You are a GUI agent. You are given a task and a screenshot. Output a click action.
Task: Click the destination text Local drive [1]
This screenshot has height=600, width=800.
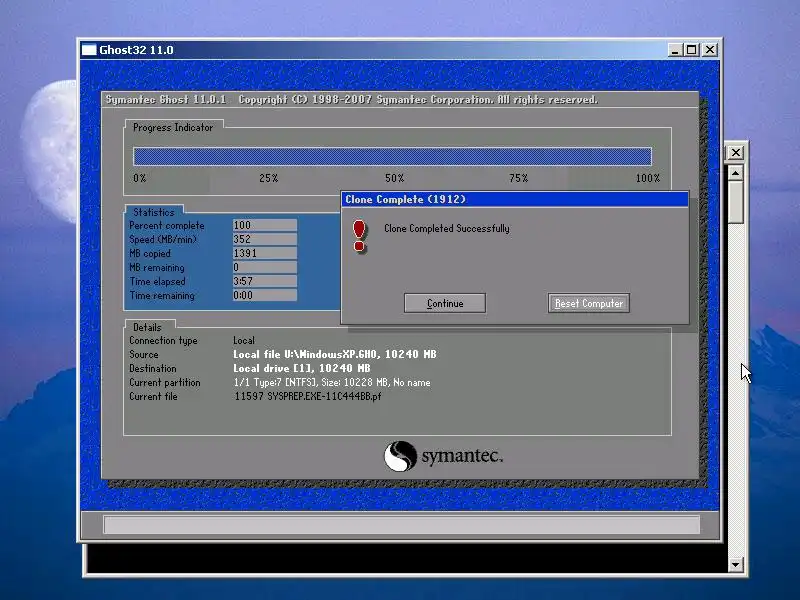[x=273, y=368]
